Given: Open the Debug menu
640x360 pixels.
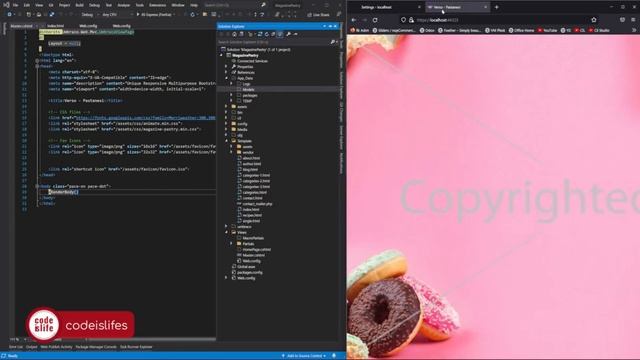Looking at the screenshot, I should [94, 5].
